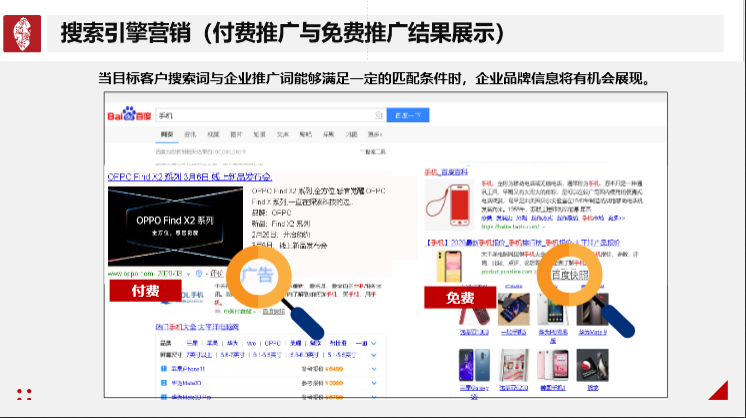Select the 网页 tab

(x=167, y=135)
